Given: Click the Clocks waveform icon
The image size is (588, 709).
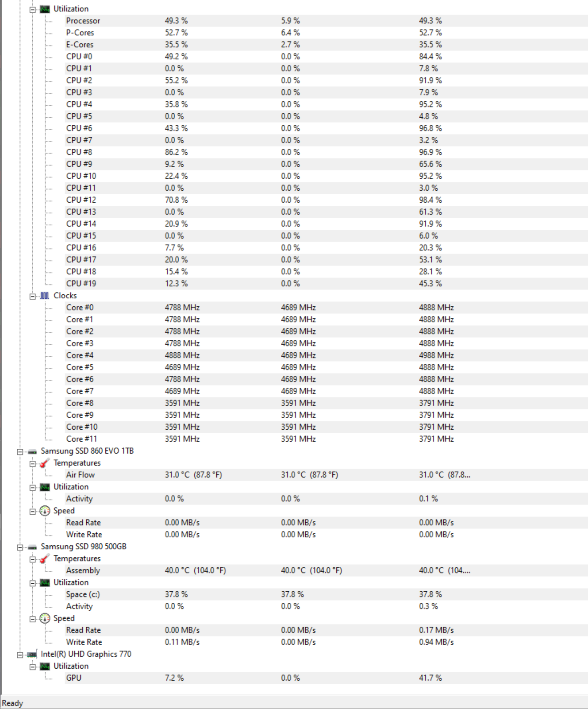Looking at the screenshot, I should point(45,296).
